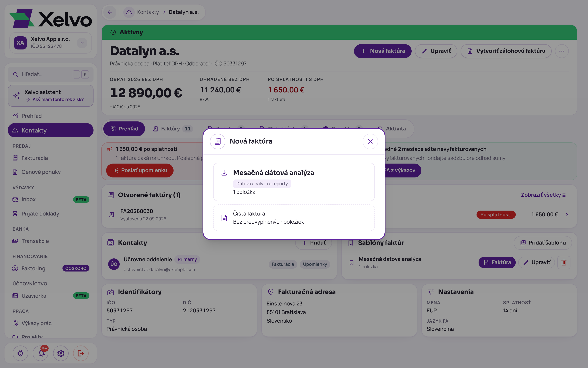Click the uctovnictvo.datalyn@example.com email
This screenshot has height=368, width=588.
[160, 269]
